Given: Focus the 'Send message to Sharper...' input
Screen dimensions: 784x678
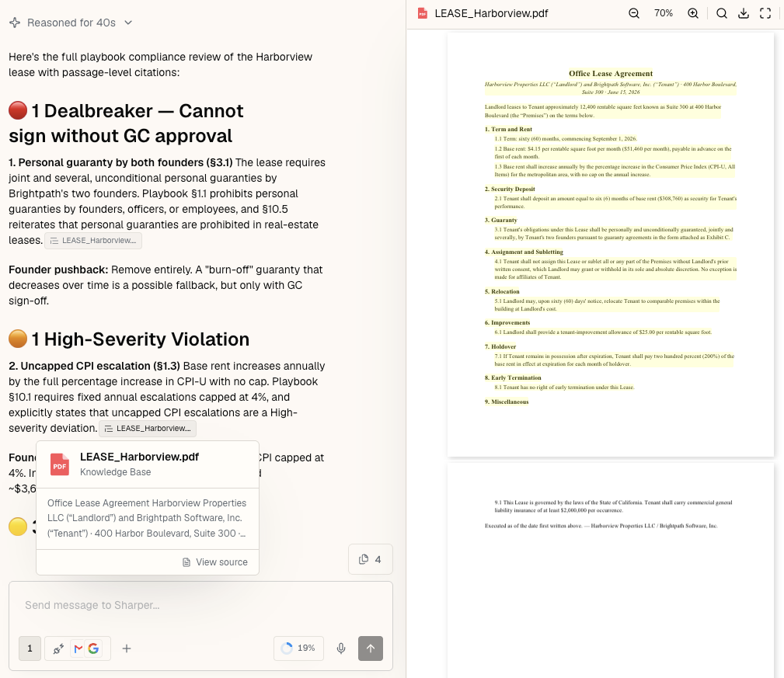Looking at the screenshot, I should point(200,605).
